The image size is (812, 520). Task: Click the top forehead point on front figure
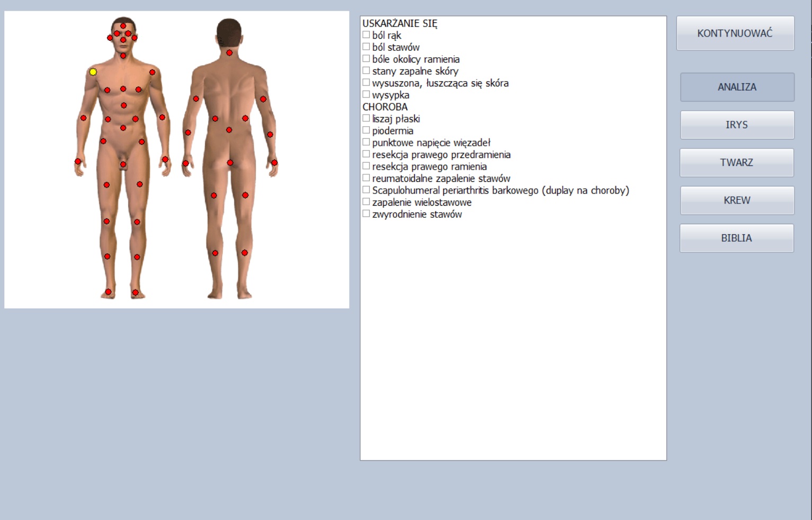coord(123,25)
